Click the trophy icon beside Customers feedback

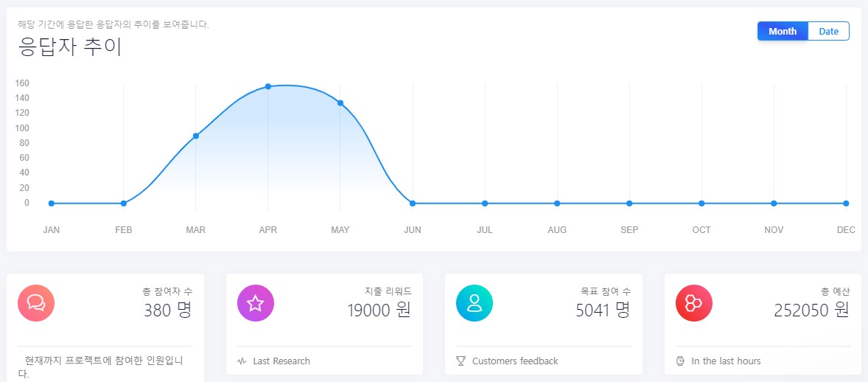461,361
